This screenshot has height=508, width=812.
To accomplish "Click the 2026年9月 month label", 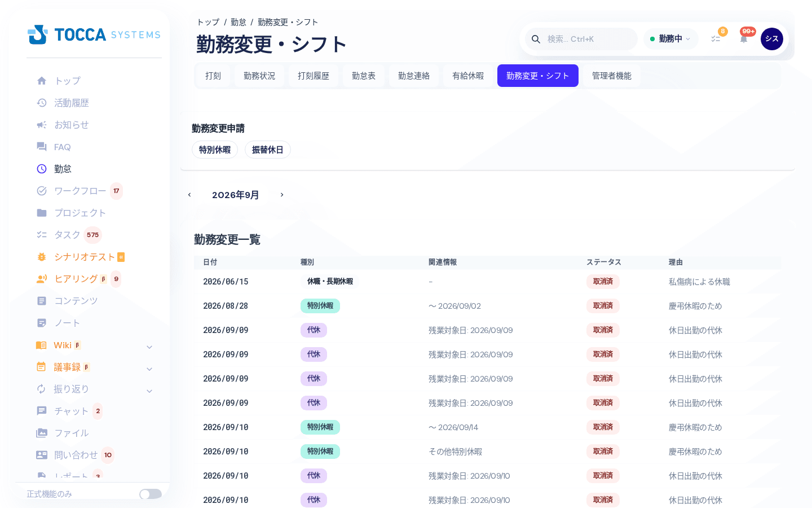I will pyautogui.click(x=236, y=195).
